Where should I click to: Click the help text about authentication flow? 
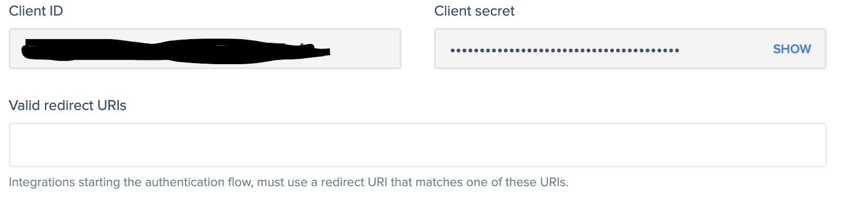(x=289, y=182)
